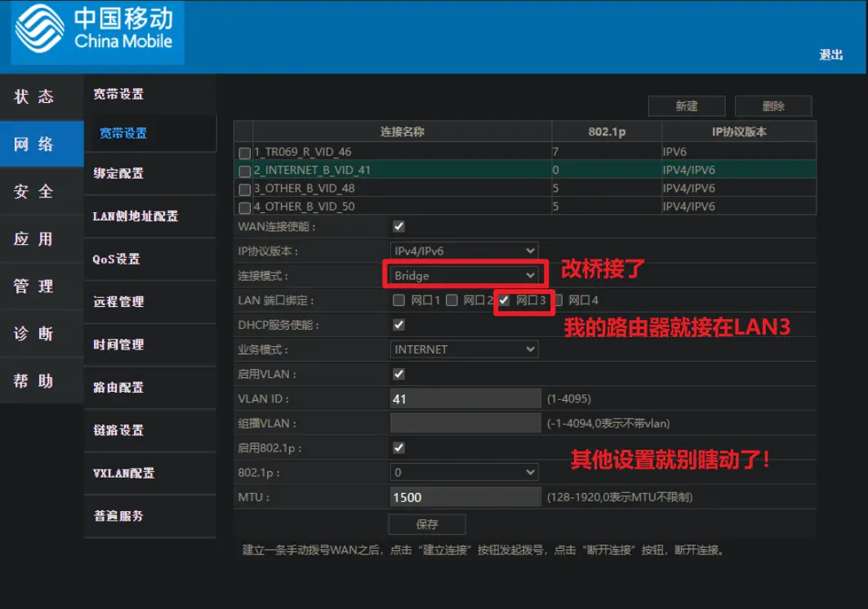Expand the 业务模式 INTERNET dropdown
The height and width of the screenshot is (609, 868).
click(x=464, y=349)
